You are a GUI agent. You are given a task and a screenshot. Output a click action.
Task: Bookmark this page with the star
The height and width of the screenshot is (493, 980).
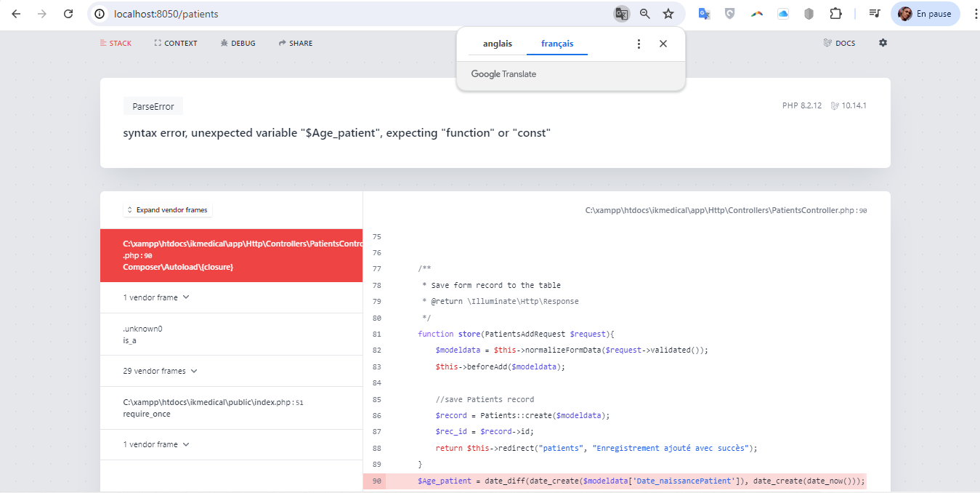[x=668, y=14]
